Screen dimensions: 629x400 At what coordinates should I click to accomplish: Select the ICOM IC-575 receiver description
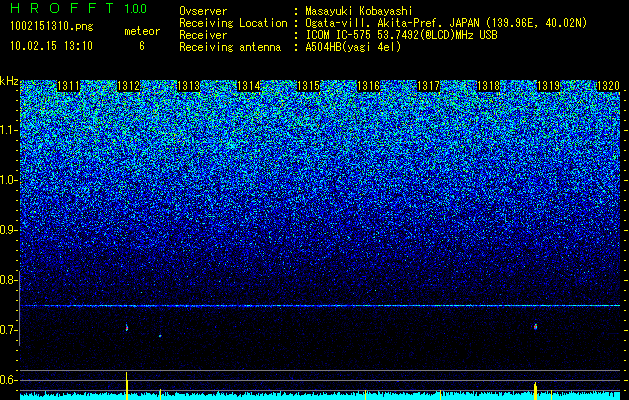pos(401,35)
